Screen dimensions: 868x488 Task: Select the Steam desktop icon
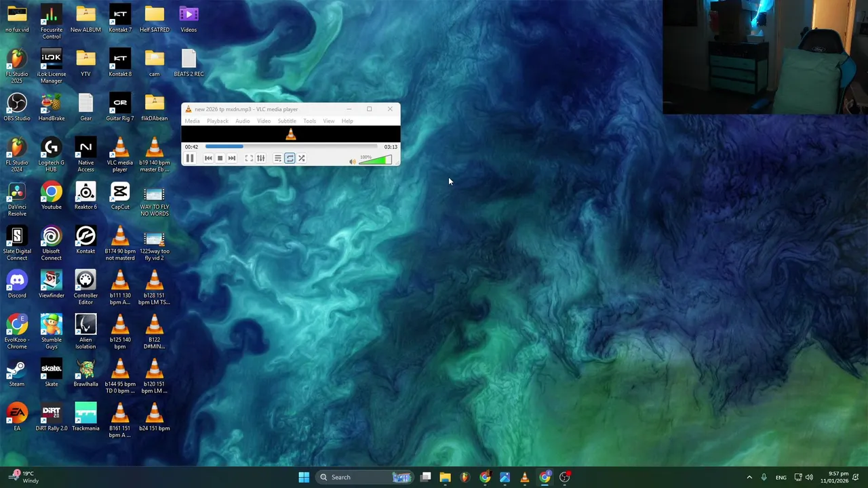17,373
